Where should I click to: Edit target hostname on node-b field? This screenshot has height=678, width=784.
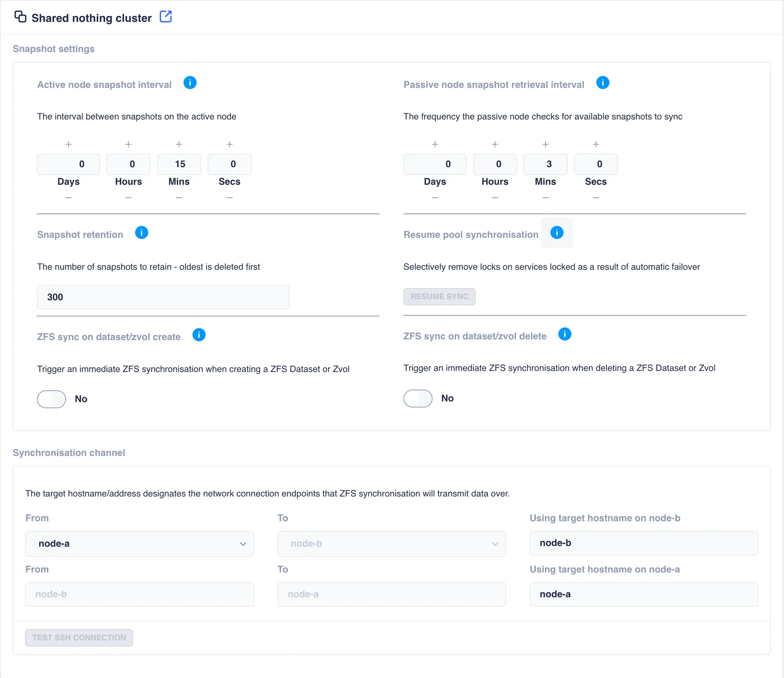coord(644,543)
